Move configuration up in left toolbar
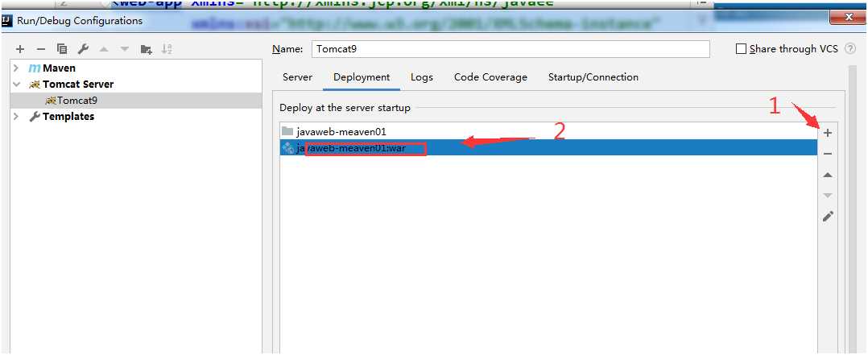868x355 pixels. (104, 49)
